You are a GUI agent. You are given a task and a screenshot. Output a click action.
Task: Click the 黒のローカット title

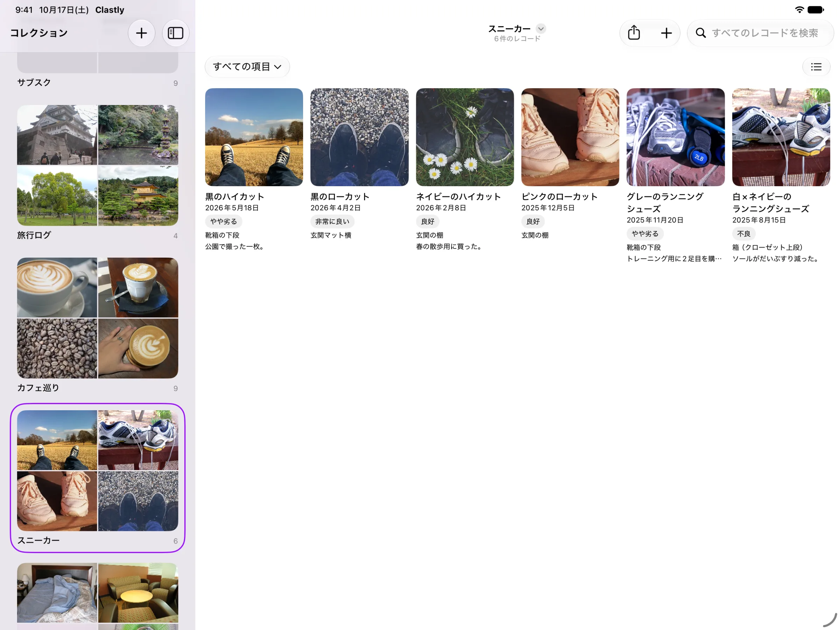click(340, 196)
